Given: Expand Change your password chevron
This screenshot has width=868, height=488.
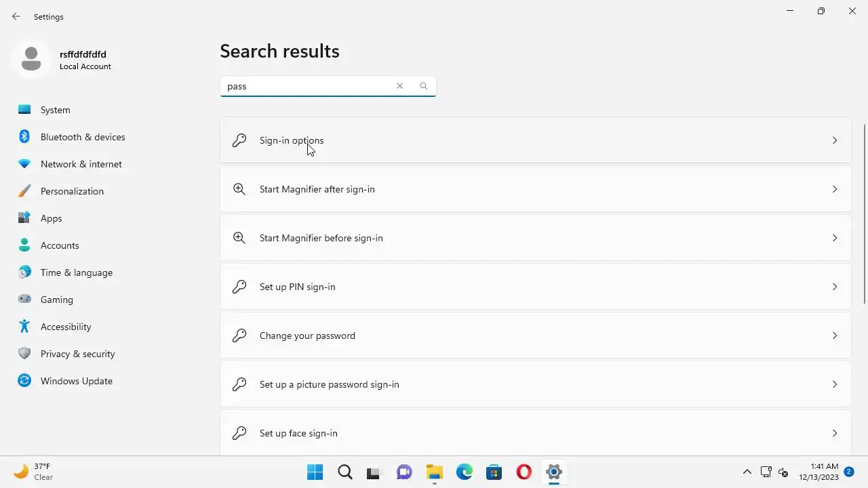Looking at the screenshot, I should [x=835, y=335].
